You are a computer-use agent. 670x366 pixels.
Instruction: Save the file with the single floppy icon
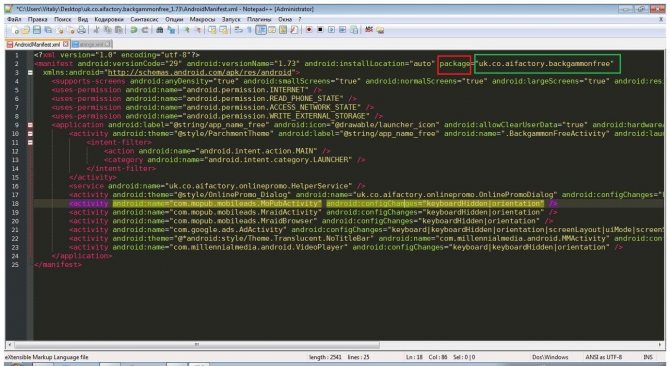(x=37, y=30)
